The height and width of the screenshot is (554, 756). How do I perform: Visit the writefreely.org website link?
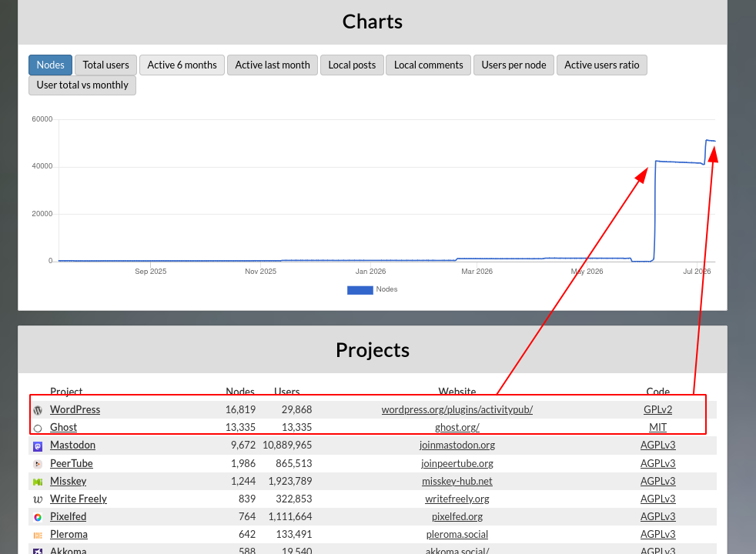coord(457,499)
